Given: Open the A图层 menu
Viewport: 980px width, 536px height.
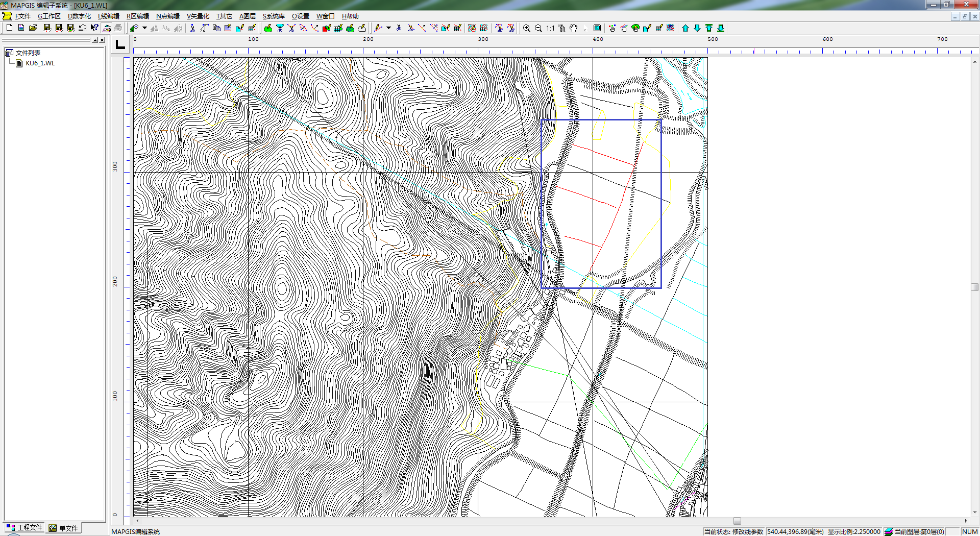Looking at the screenshot, I should click(248, 16).
